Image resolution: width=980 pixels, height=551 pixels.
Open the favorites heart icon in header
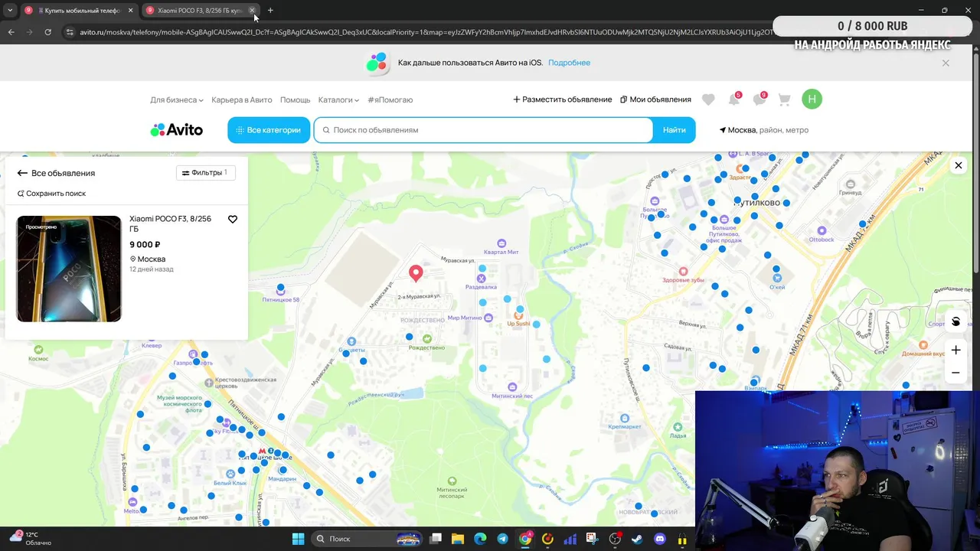[x=708, y=99]
